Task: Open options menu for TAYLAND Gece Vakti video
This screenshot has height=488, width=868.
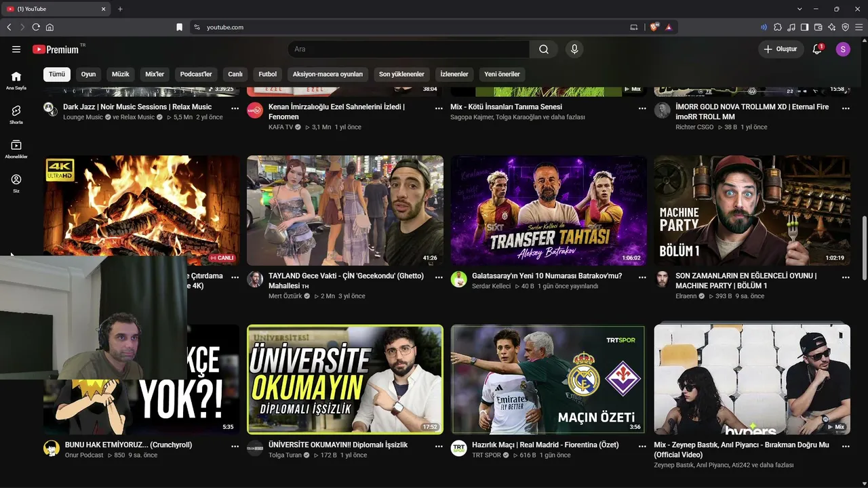Action: click(439, 277)
